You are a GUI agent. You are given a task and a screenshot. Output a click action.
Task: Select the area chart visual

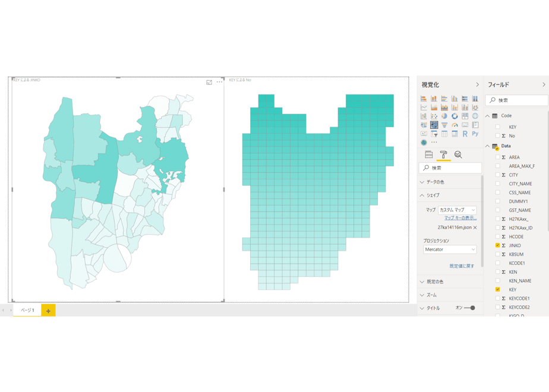434,108
